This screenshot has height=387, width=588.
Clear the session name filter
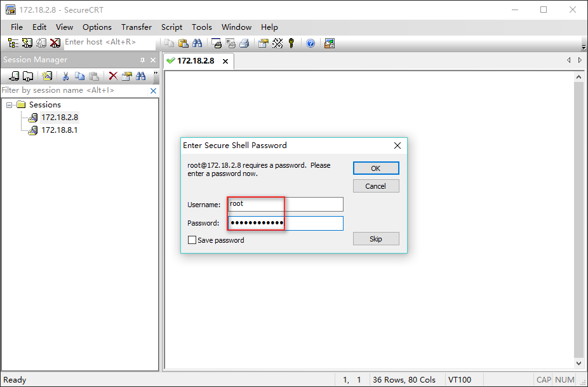(153, 91)
